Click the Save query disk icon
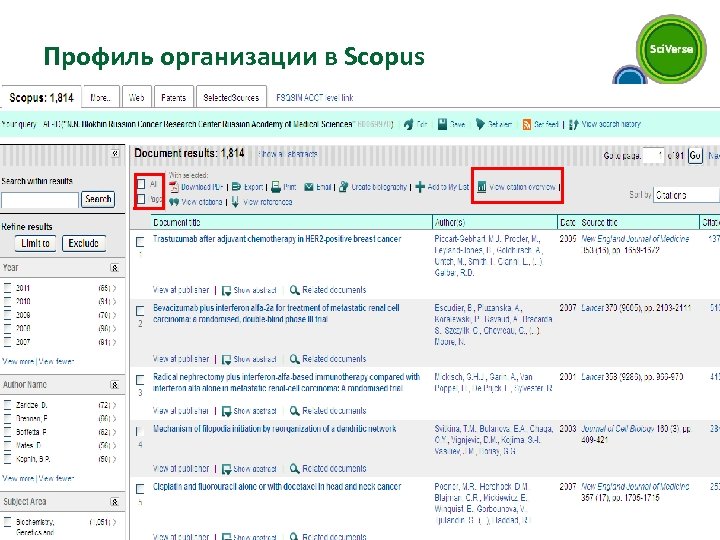This screenshot has height=540, width=720. [x=442, y=124]
